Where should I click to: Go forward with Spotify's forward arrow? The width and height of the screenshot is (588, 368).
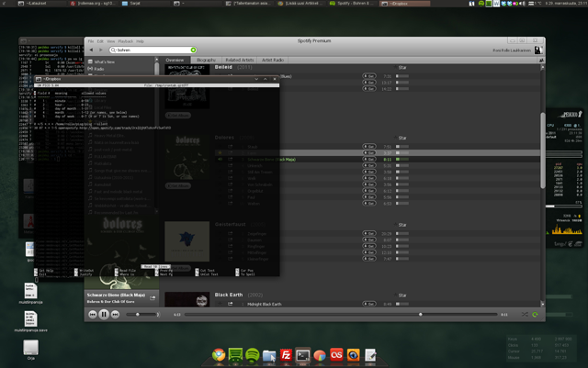100,50
